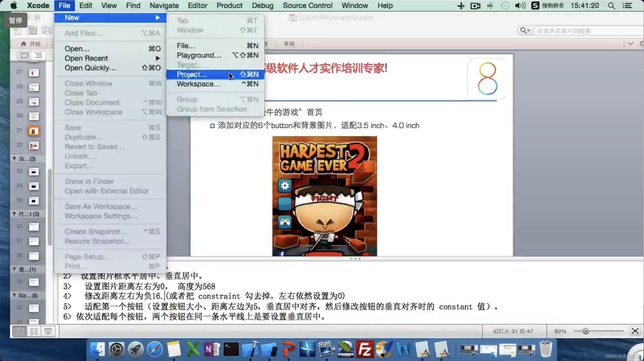Select Open Quickly… in File menu
The image size is (644, 361).
pyautogui.click(x=110, y=68)
